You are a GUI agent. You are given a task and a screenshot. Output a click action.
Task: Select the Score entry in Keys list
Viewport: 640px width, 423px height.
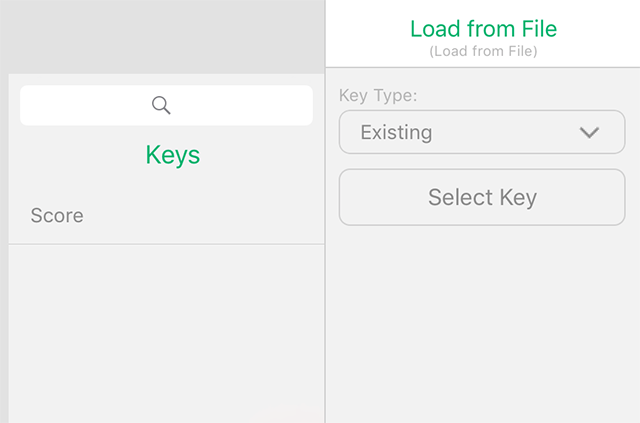tap(167, 215)
